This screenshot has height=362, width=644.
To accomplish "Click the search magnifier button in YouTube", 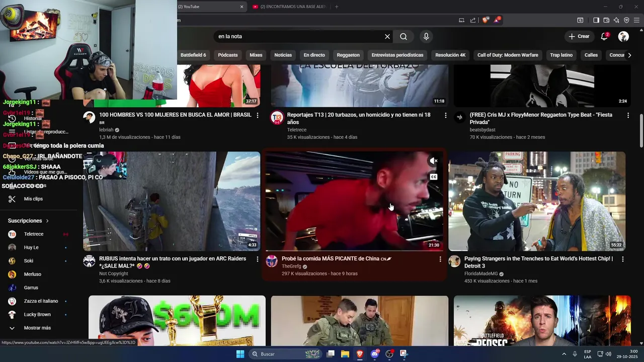I will pyautogui.click(x=404, y=36).
